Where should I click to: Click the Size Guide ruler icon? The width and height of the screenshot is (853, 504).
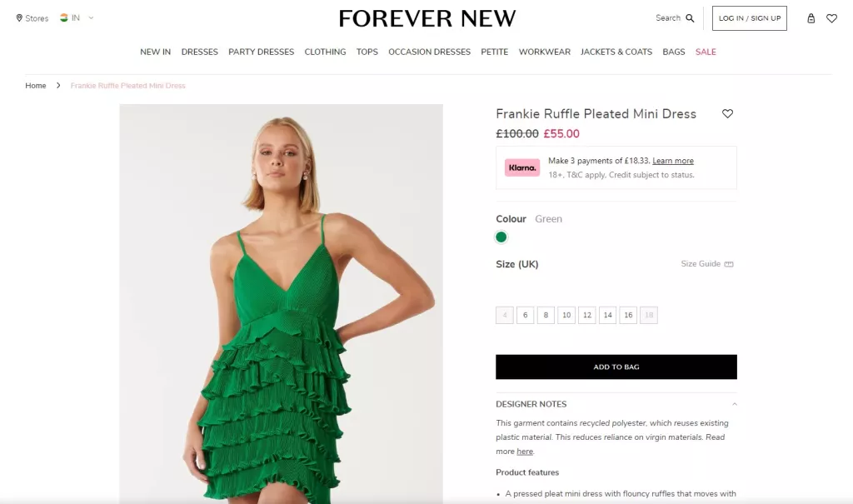pyautogui.click(x=729, y=264)
